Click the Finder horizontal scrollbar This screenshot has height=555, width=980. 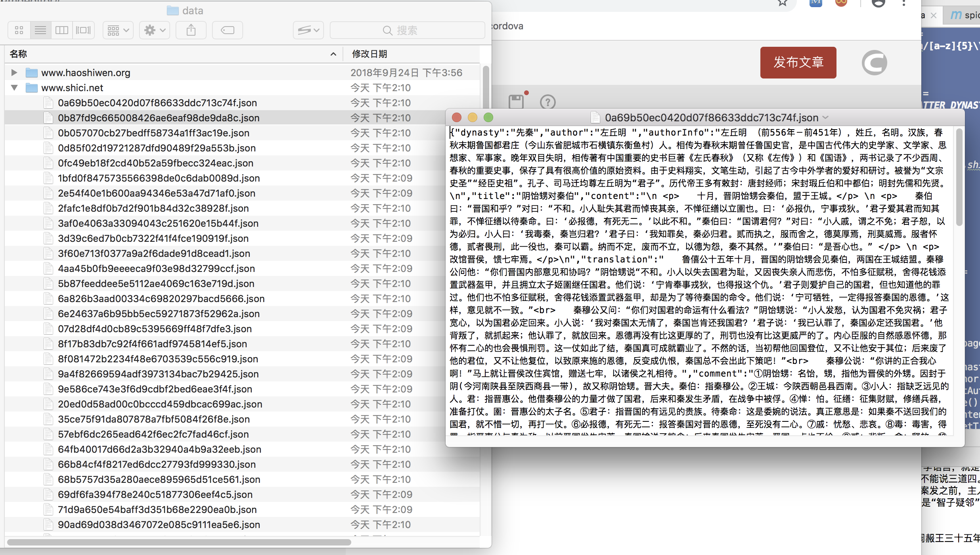(x=178, y=542)
